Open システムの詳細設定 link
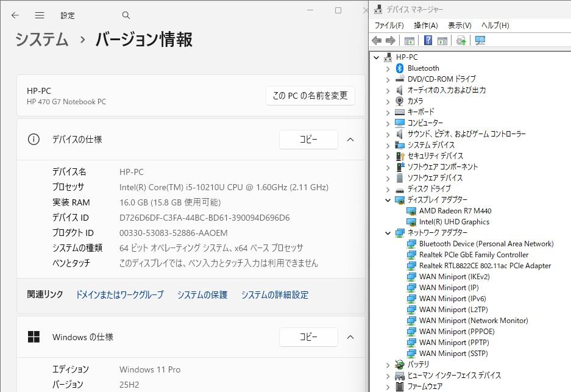This screenshot has width=571, height=392. (x=275, y=294)
